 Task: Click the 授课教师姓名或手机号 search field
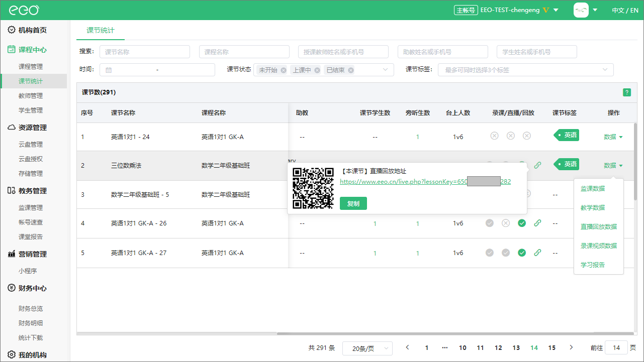(x=343, y=52)
